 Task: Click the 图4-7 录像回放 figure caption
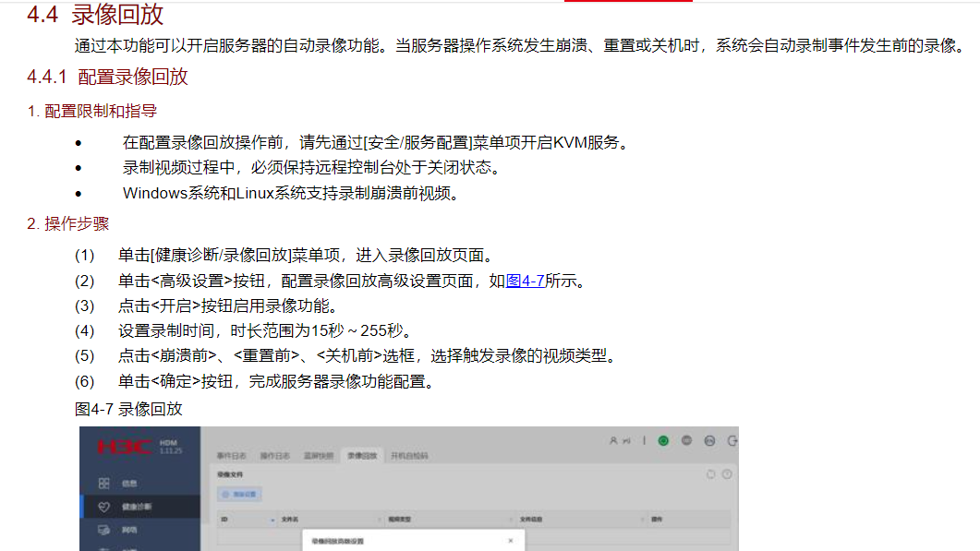coord(128,409)
